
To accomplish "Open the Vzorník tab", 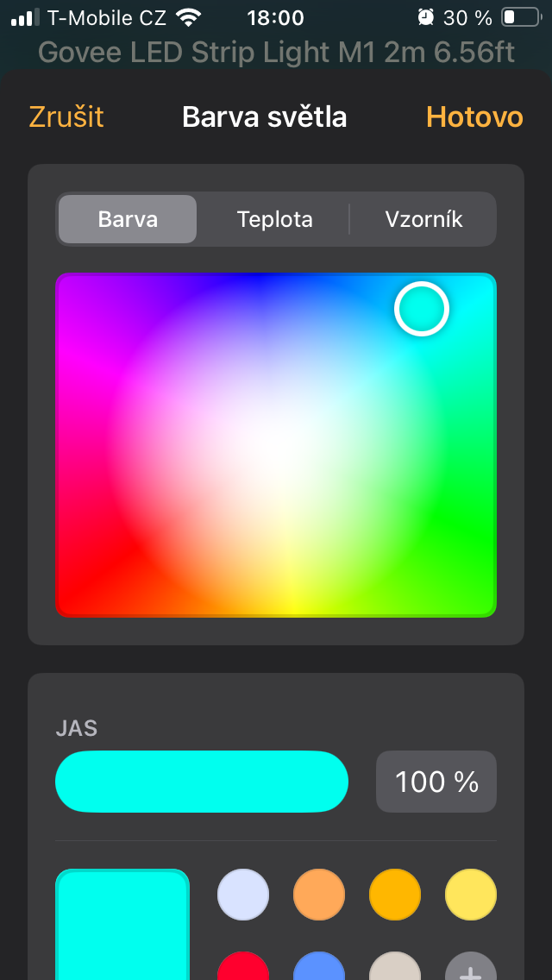I will [x=423, y=219].
